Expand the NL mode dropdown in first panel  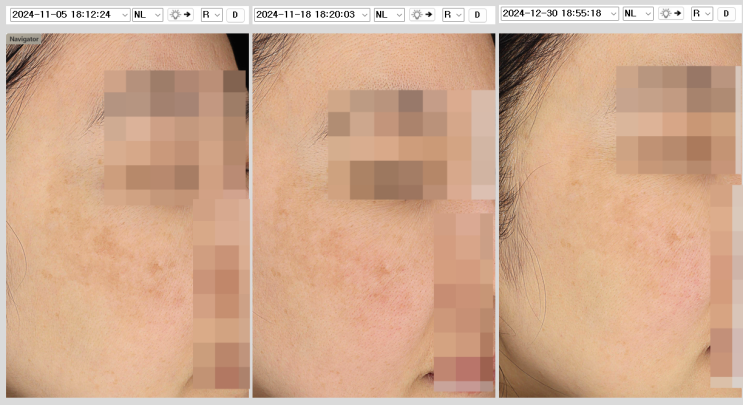point(147,15)
